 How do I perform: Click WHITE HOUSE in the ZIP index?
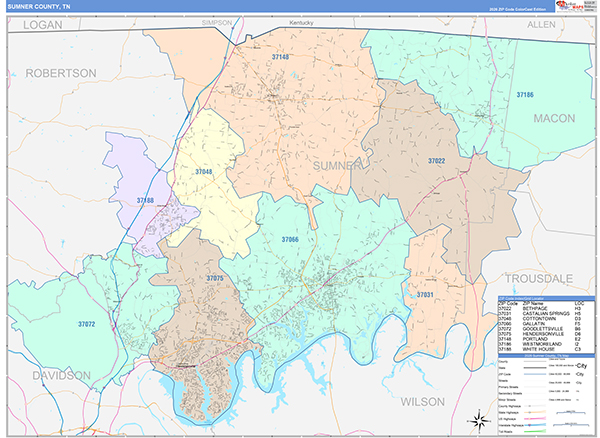(539, 349)
